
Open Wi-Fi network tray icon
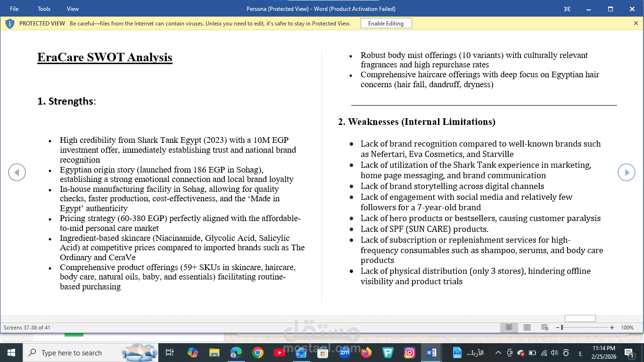544,353
